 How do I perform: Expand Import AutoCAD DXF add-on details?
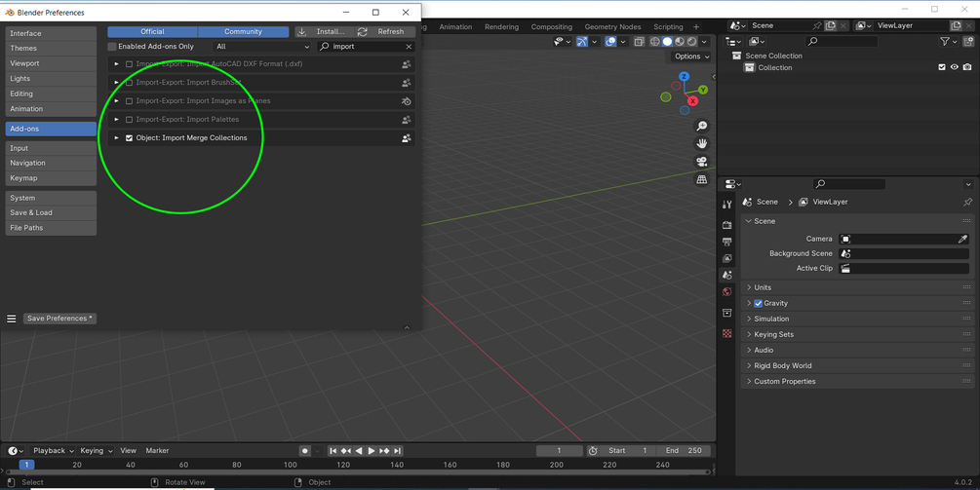[116, 64]
